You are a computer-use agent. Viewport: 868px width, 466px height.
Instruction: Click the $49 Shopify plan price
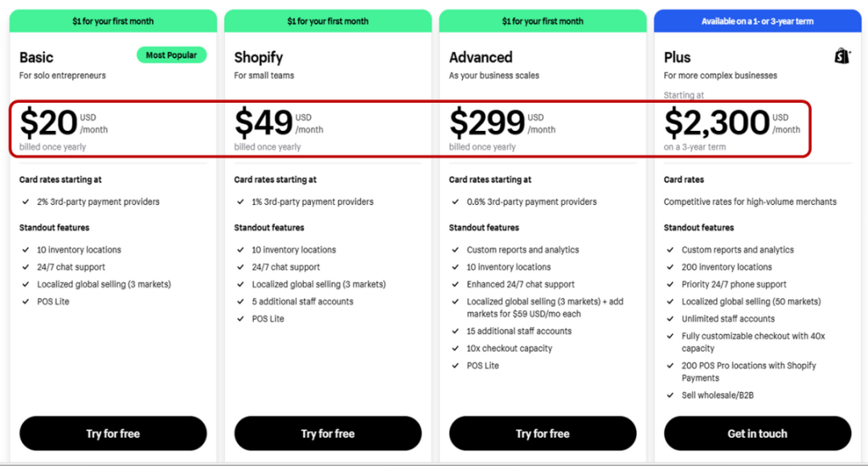(263, 123)
